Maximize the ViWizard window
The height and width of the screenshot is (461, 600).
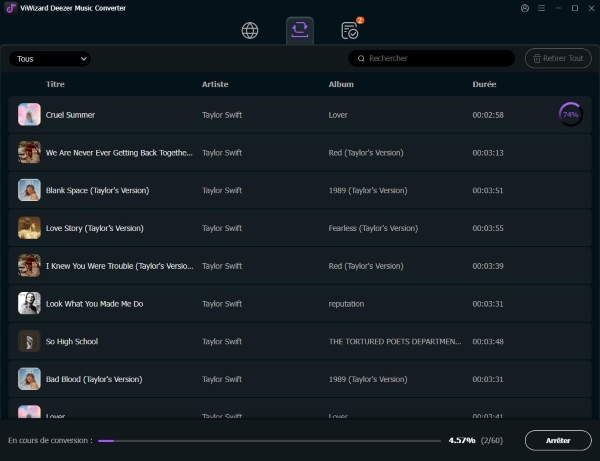coord(575,8)
